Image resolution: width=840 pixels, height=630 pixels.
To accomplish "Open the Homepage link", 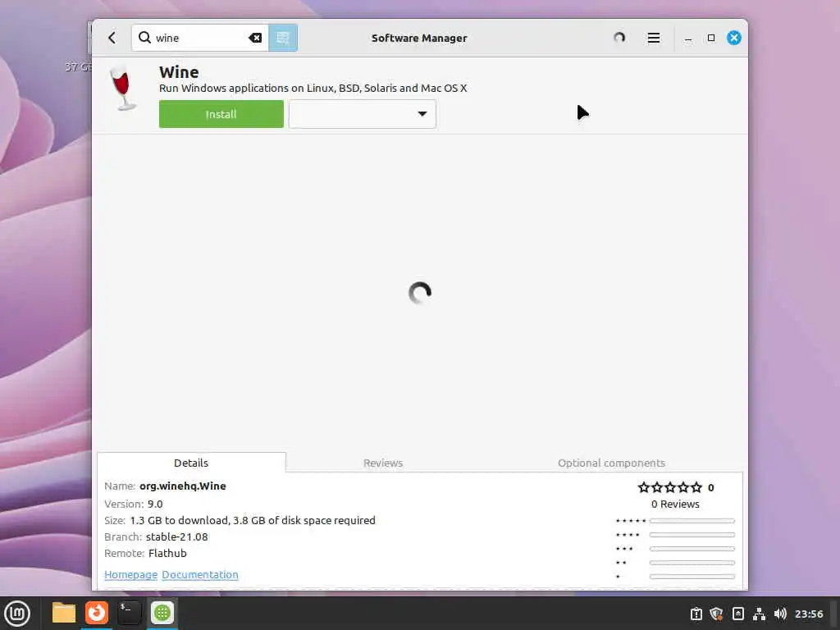I will point(130,574).
